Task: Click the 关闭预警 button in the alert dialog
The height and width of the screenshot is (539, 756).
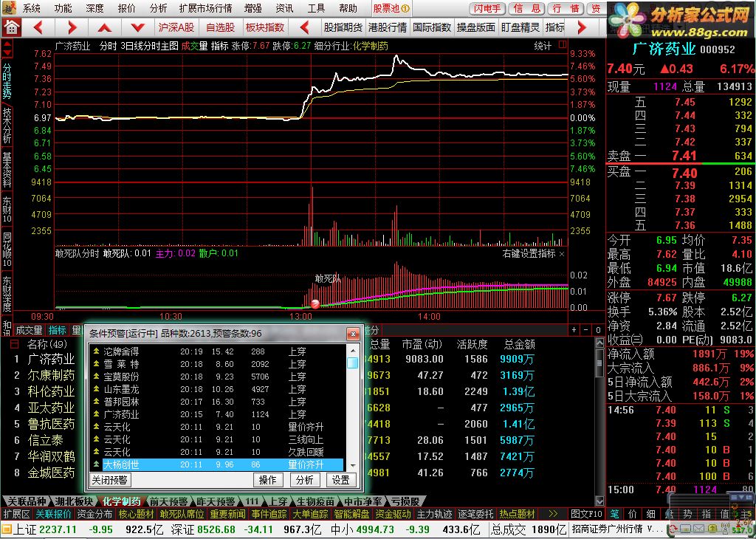Action: tap(110, 480)
